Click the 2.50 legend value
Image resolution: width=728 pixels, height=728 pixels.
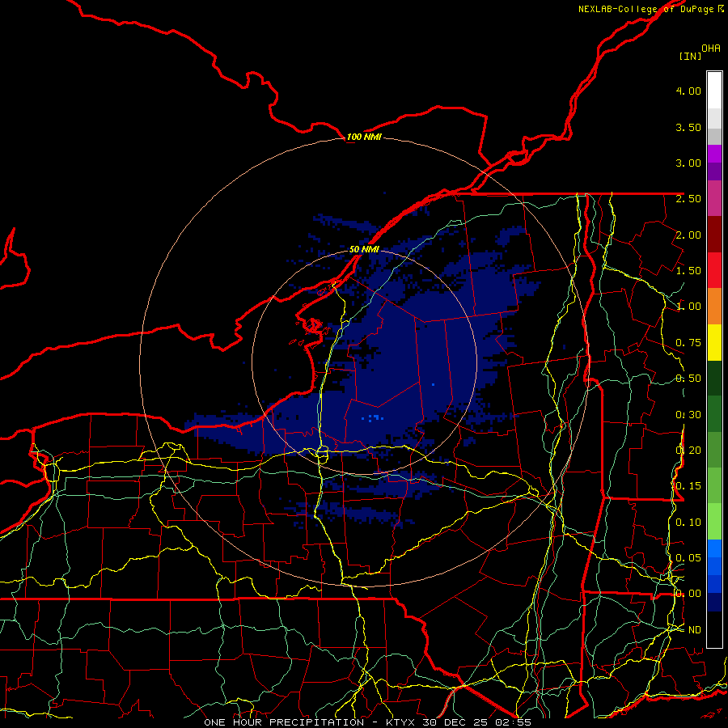coord(688,199)
